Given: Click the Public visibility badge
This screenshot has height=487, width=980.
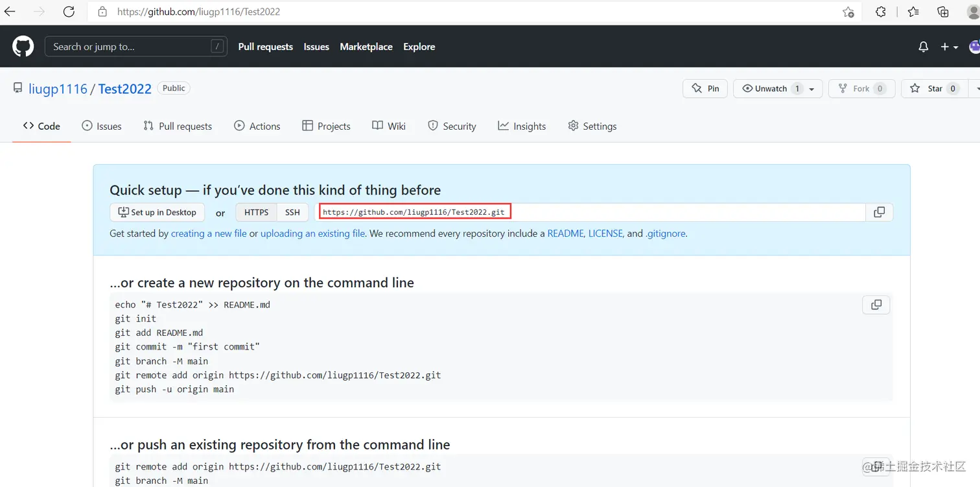Looking at the screenshot, I should [x=174, y=88].
